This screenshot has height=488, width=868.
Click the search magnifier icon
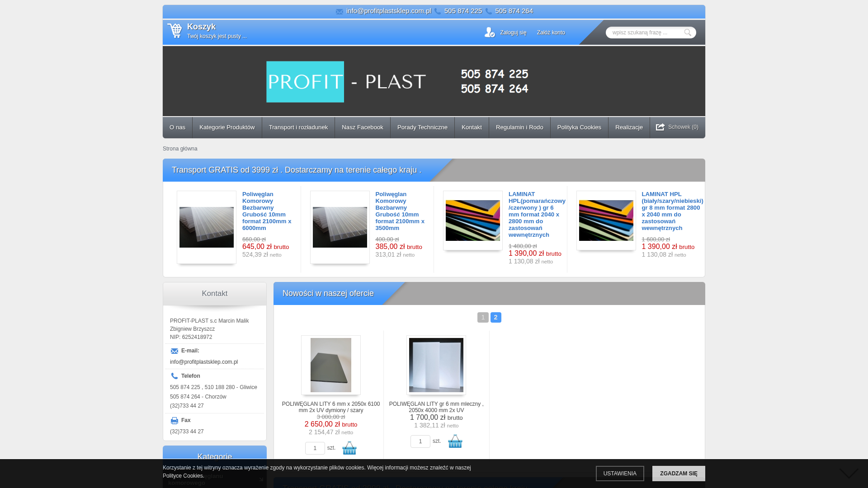[x=688, y=33]
